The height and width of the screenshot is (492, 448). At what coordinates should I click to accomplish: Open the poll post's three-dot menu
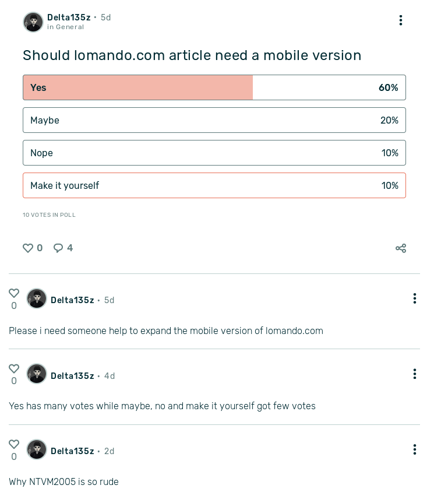(401, 20)
